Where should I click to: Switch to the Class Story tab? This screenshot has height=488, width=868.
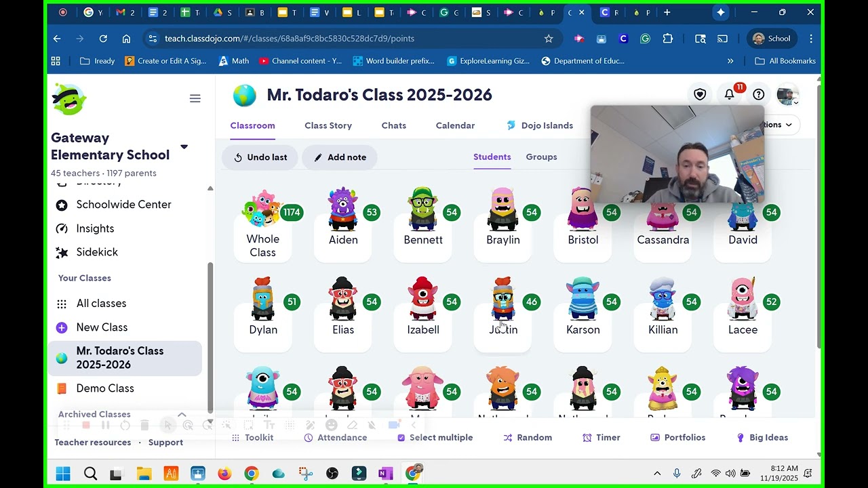pyautogui.click(x=328, y=125)
